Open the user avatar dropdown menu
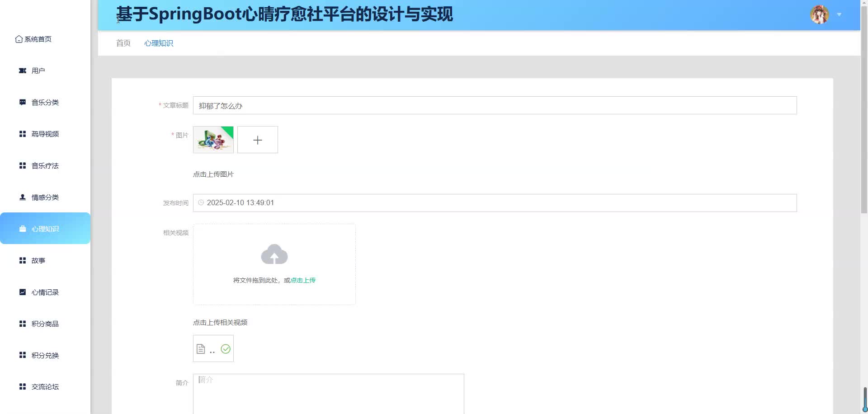The width and height of the screenshot is (868, 414). 819,14
